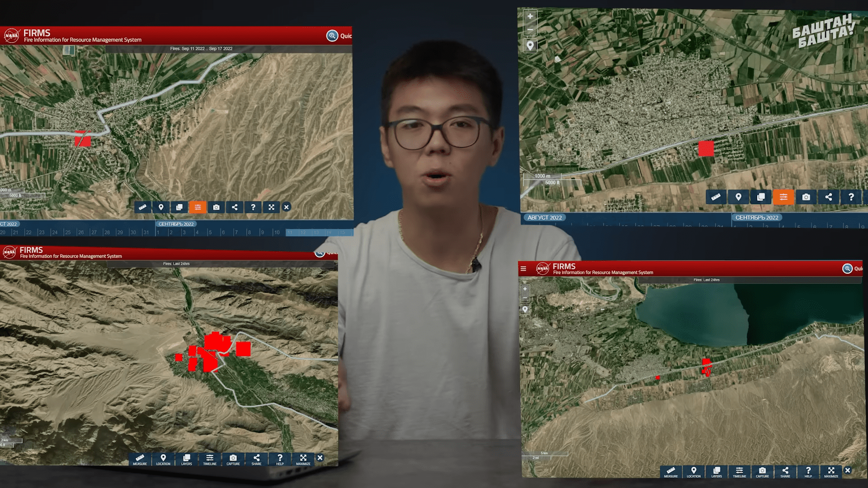Image resolution: width=868 pixels, height=488 pixels.
Task: Select day 10 on top-left timeline
Action: pyautogui.click(x=277, y=232)
